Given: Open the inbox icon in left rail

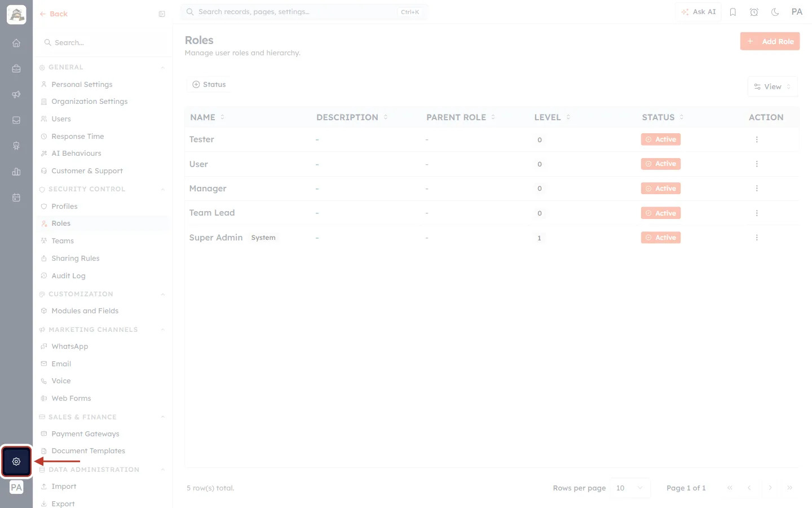Looking at the screenshot, I should [x=16, y=120].
